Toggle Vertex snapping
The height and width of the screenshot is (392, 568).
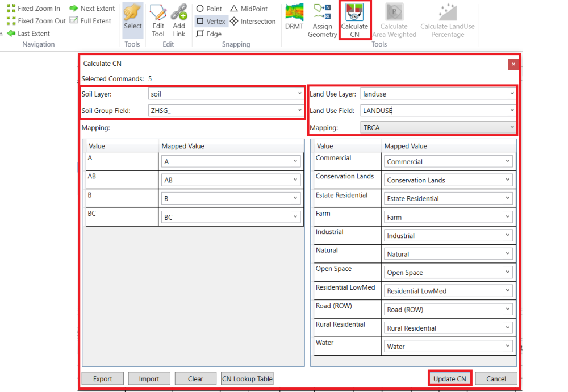click(211, 20)
